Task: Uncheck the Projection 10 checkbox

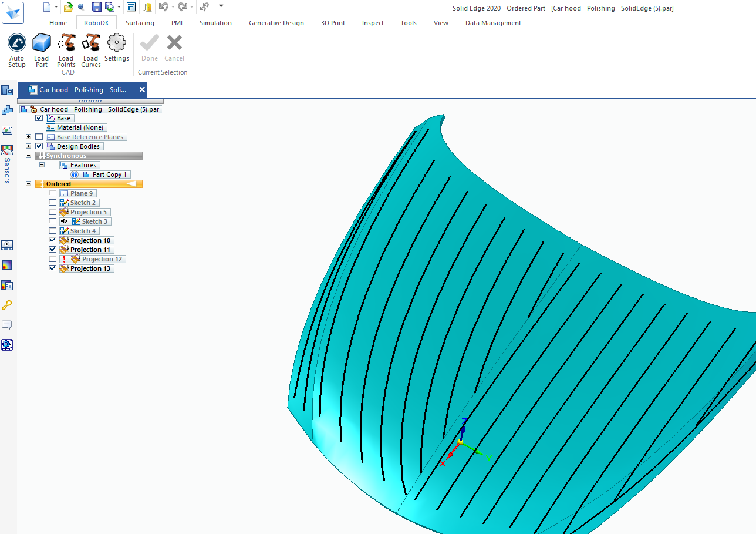Action: pyautogui.click(x=53, y=240)
